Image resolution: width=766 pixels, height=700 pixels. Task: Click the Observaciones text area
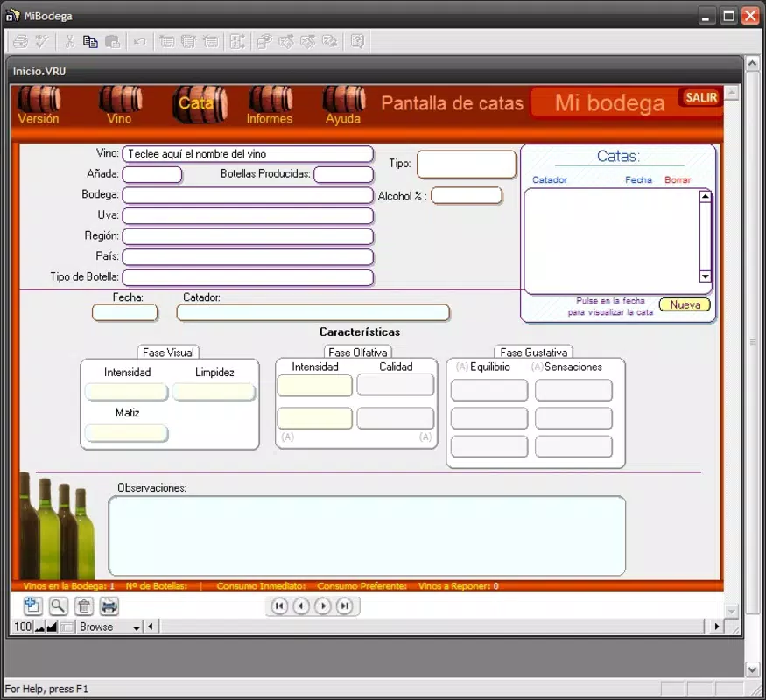[367, 536]
